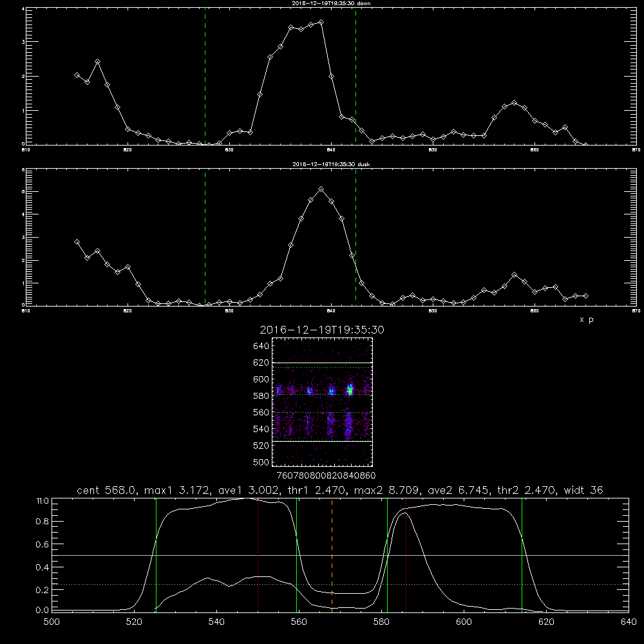This screenshot has width=644, height=644.
Task: Select the green vertical line near 525
Action: 156,554
